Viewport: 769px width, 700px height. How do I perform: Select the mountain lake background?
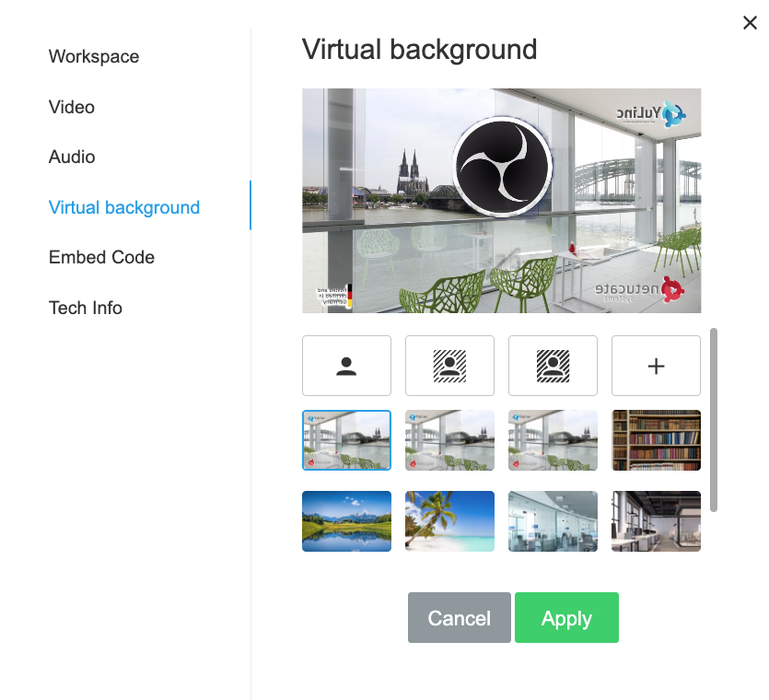[x=346, y=521]
